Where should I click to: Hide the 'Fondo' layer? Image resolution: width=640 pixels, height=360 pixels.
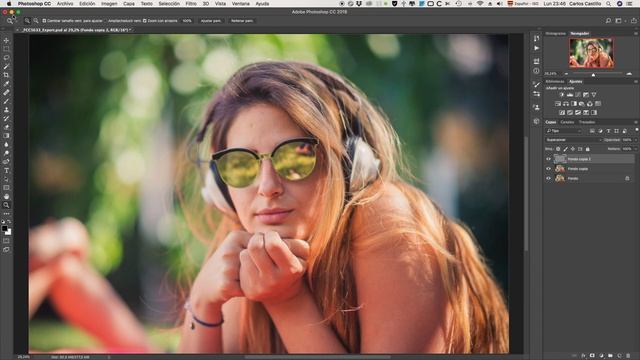[x=549, y=178]
